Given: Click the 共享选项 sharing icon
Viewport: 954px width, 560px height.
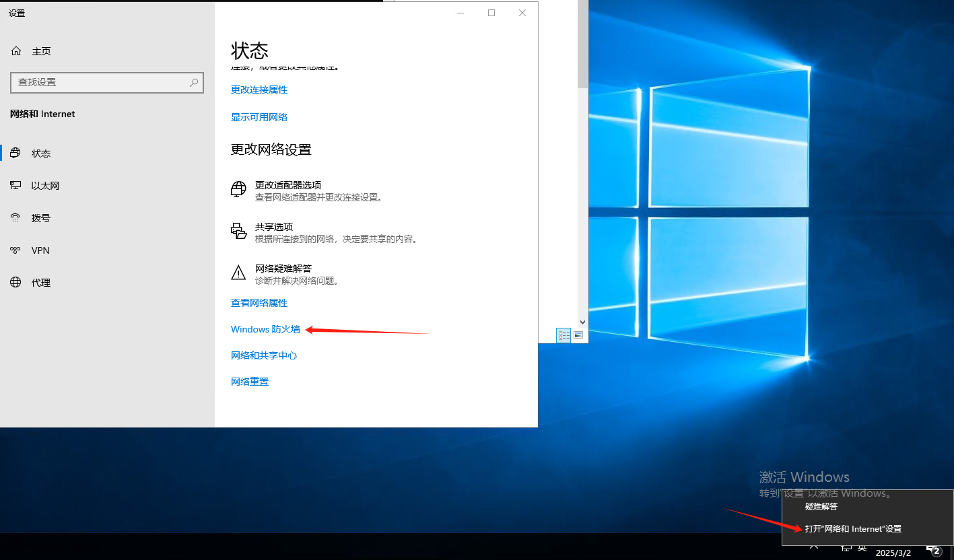Looking at the screenshot, I should tap(238, 232).
